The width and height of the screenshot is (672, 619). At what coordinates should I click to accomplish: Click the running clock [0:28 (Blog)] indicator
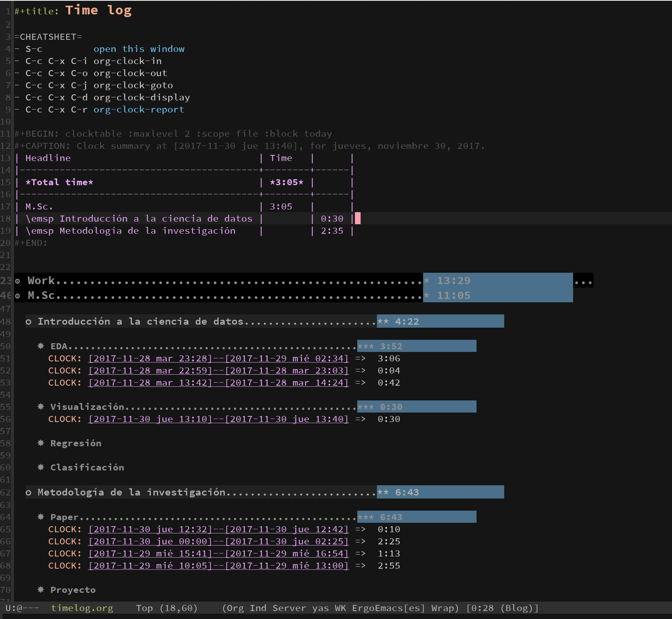tap(502, 608)
